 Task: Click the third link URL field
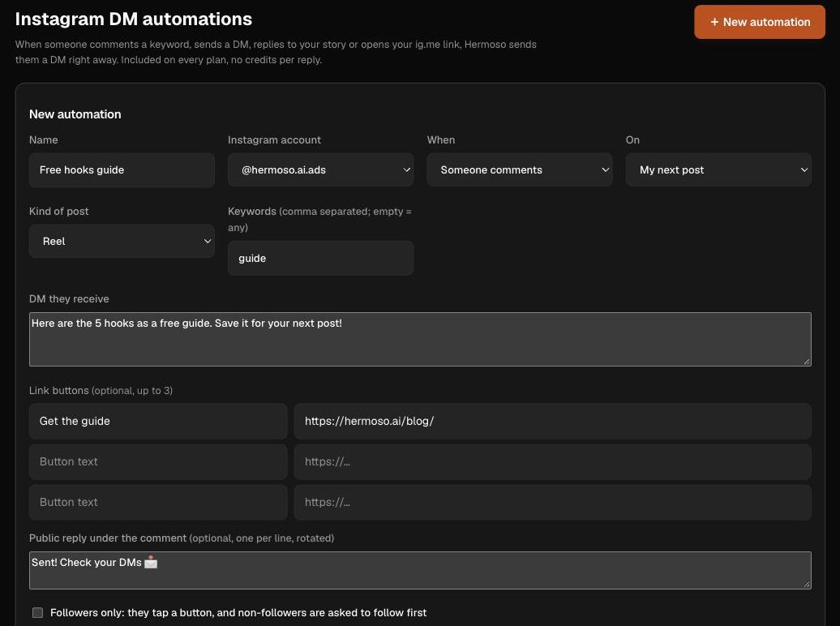click(x=552, y=502)
